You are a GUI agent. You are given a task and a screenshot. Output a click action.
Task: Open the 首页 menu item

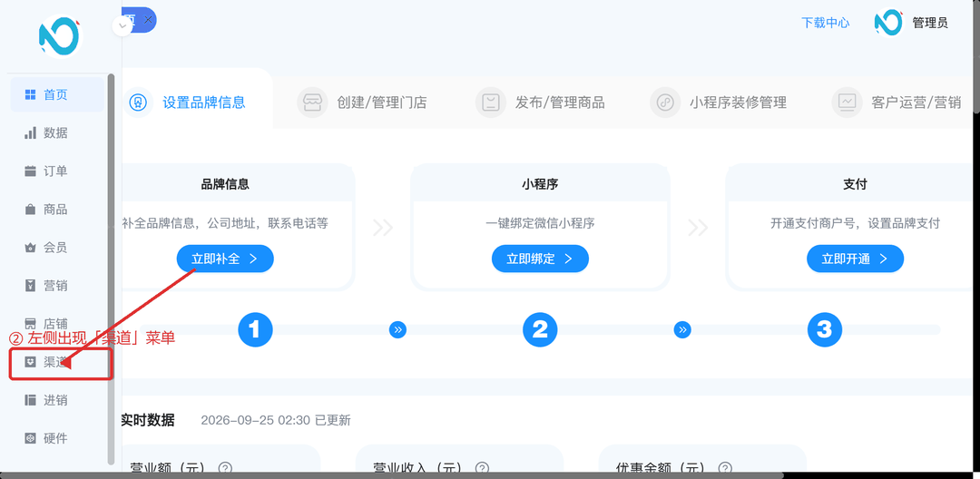[x=57, y=95]
